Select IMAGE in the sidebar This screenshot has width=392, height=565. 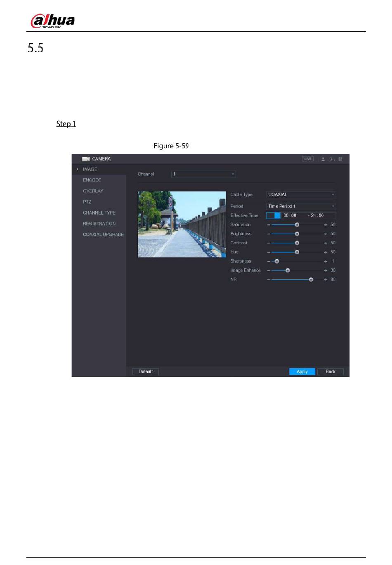pos(99,169)
